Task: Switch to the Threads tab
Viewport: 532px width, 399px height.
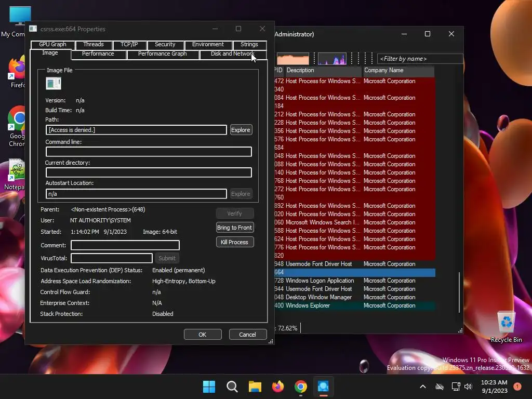Action: pos(94,45)
